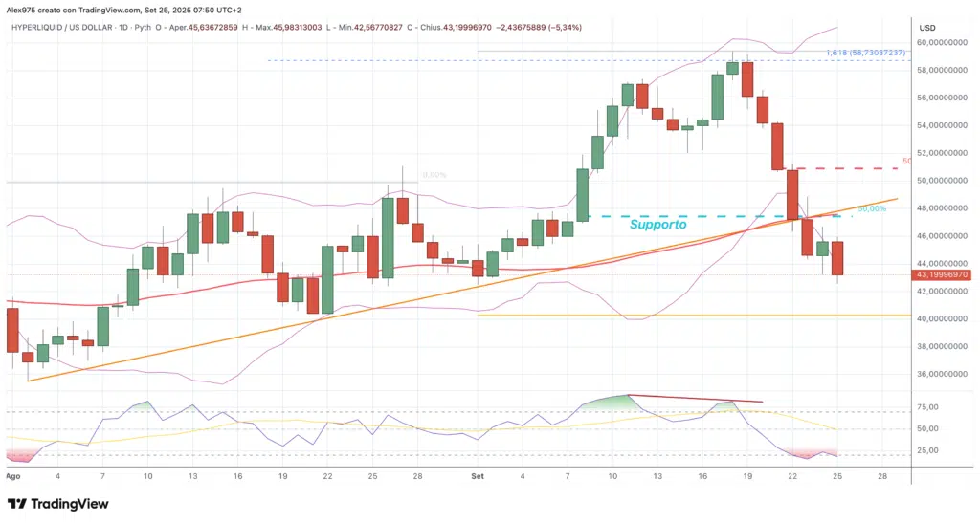This screenshot has height=523, width=980.
Task: Click the 60,00000000 price axis label
Action: coord(944,43)
